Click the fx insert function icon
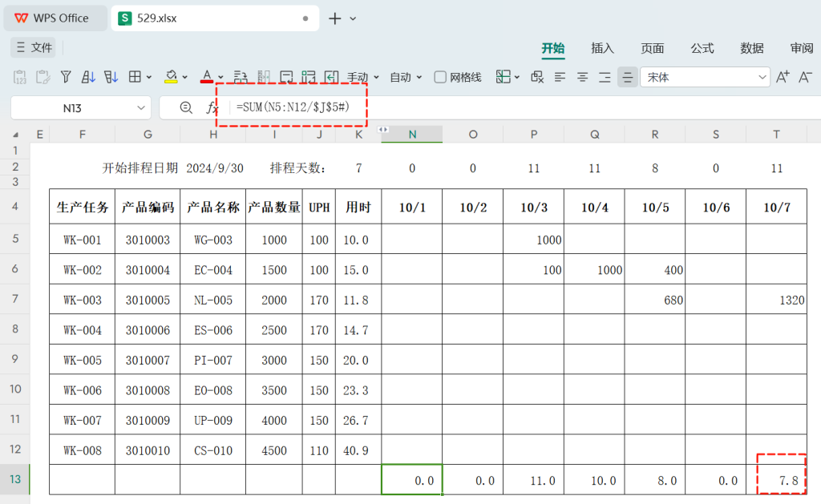 (x=212, y=108)
